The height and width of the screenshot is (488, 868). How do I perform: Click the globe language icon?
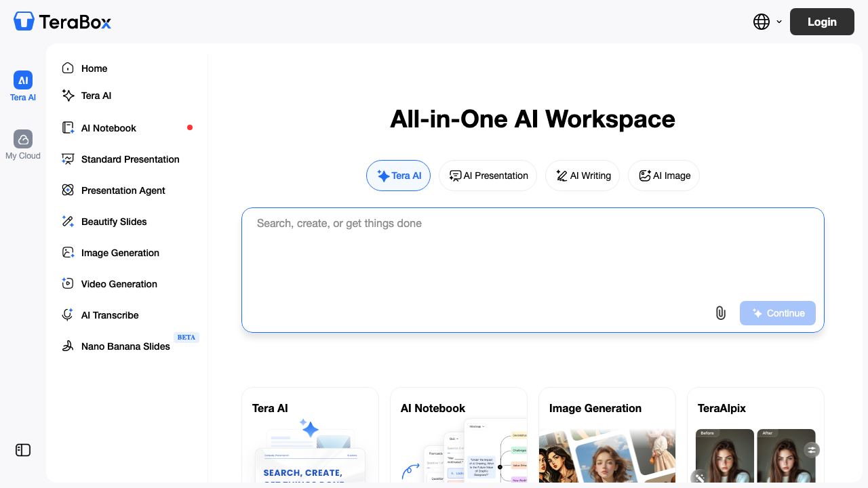[x=762, y=22]
